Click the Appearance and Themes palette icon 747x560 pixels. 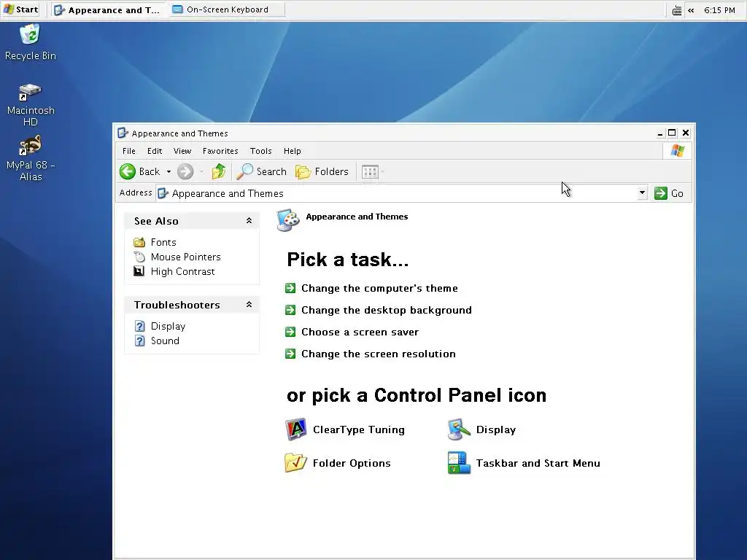pyautogui.click(x=288, y=220)
